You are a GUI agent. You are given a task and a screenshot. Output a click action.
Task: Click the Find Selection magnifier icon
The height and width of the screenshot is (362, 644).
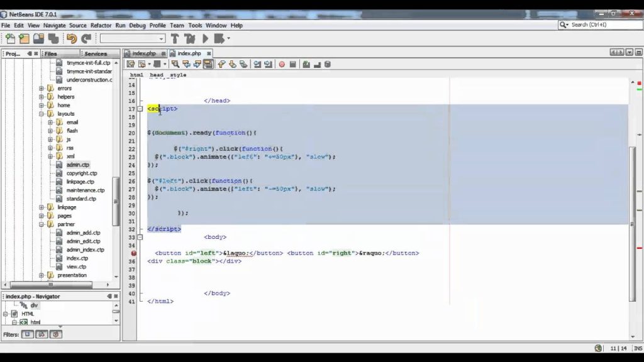175,64
